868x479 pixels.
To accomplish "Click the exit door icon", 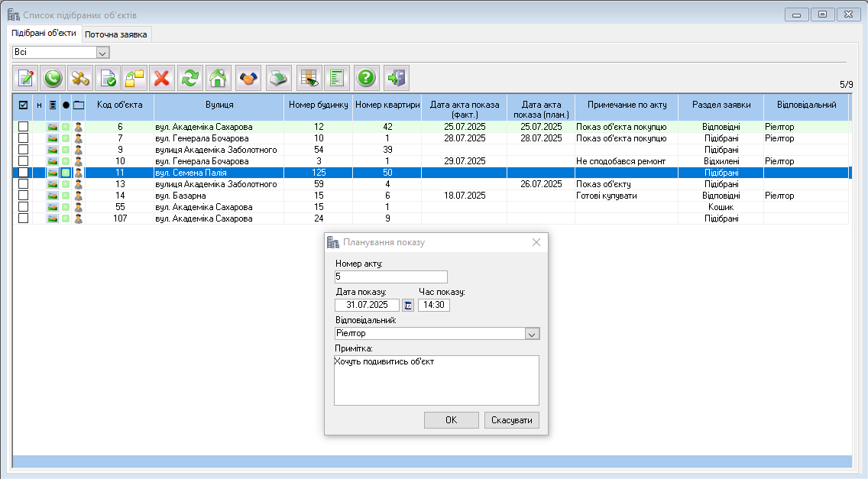I will (x=396, y=77).
